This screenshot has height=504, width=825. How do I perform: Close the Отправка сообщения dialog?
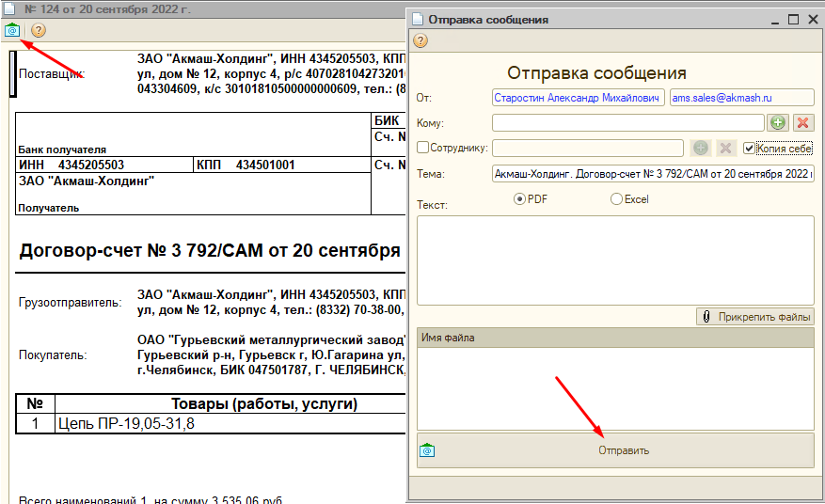tap(813, 20)
